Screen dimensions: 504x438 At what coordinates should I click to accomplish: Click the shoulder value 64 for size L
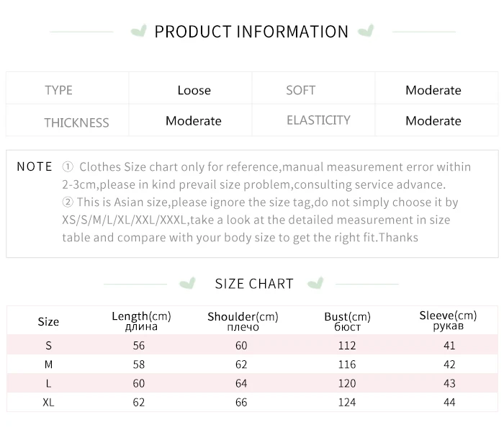241,383
